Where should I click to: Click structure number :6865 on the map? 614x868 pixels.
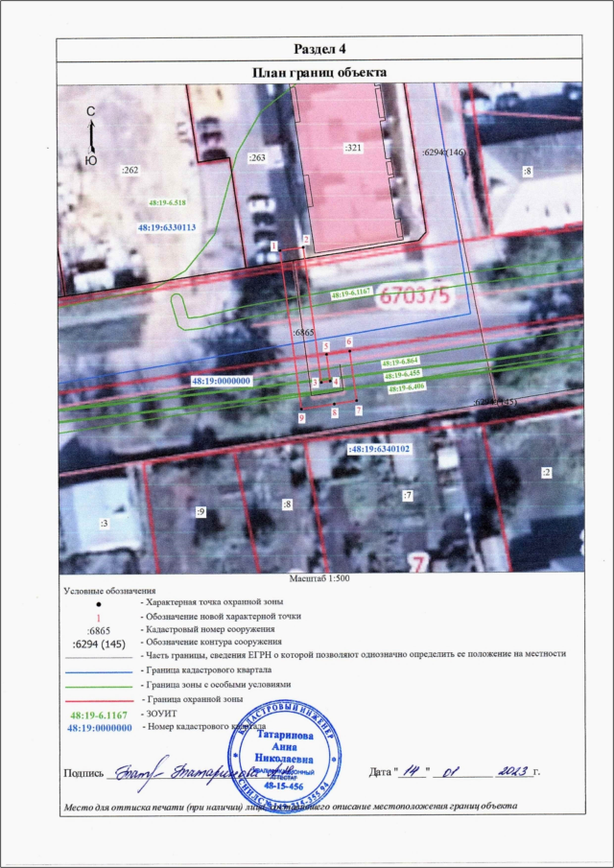(303, 332)
